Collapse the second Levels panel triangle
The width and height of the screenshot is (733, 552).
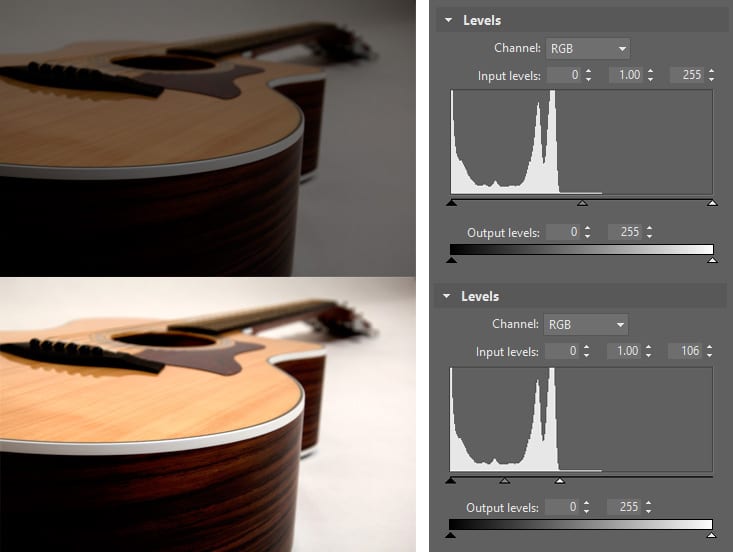point(447,296)
